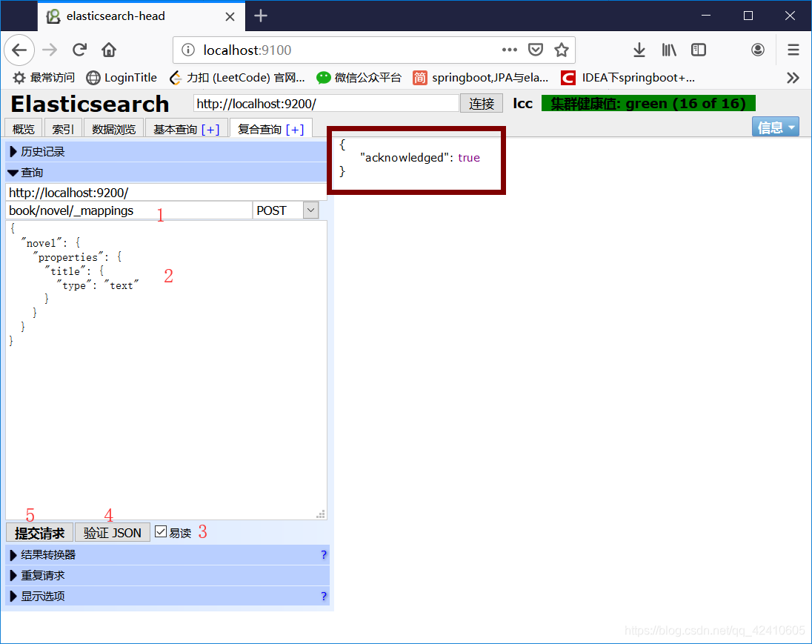812x644 pixels.
Task: Open the 信息 dropdown
Action: (775, 127)
